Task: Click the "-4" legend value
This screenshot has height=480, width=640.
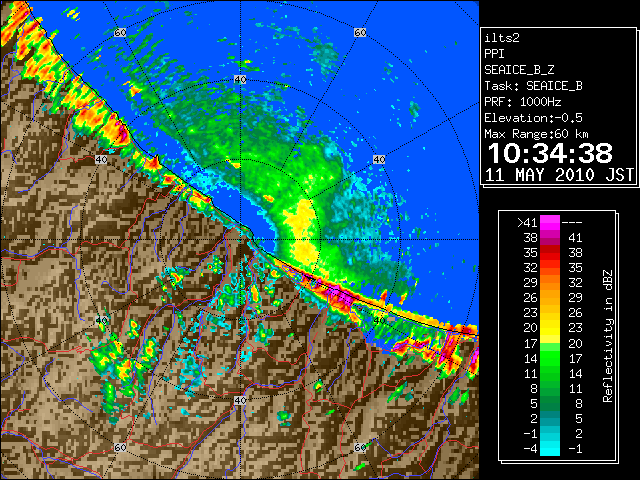Action: point(530,449)
